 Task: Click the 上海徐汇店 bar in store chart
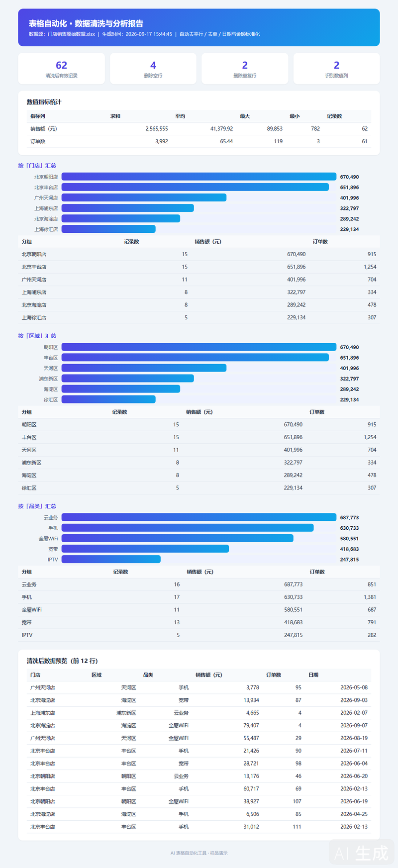[108, 229]
